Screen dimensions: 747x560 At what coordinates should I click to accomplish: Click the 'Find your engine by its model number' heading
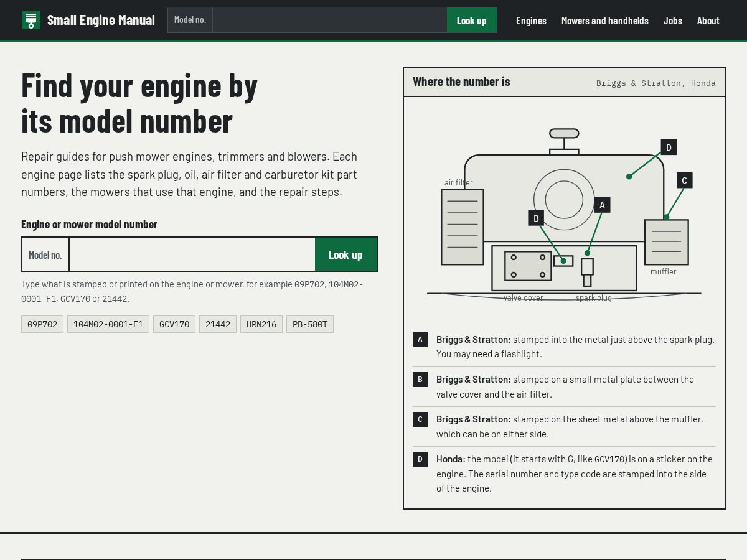point(139,103)
